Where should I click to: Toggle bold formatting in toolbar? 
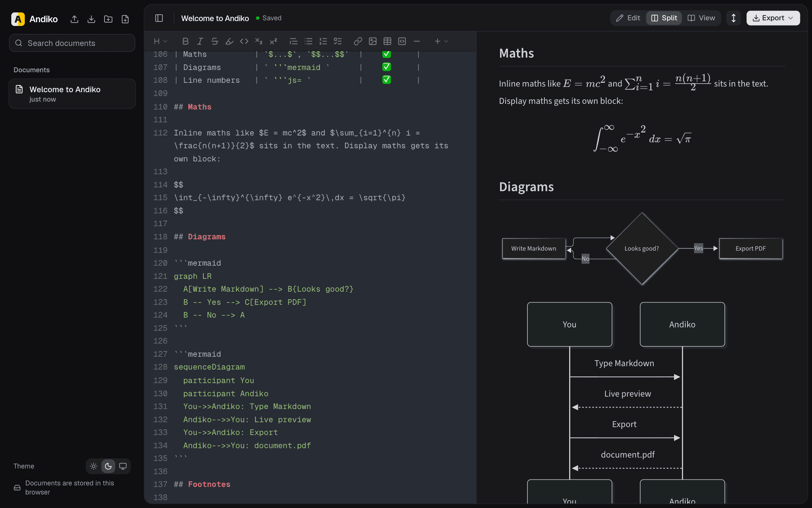185,41
